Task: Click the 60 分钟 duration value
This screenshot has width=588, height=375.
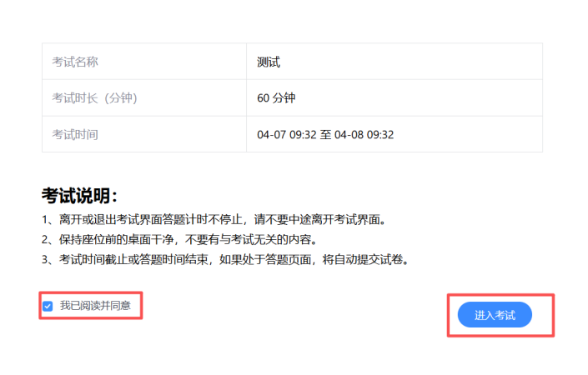Action: (x=276, y=98)
